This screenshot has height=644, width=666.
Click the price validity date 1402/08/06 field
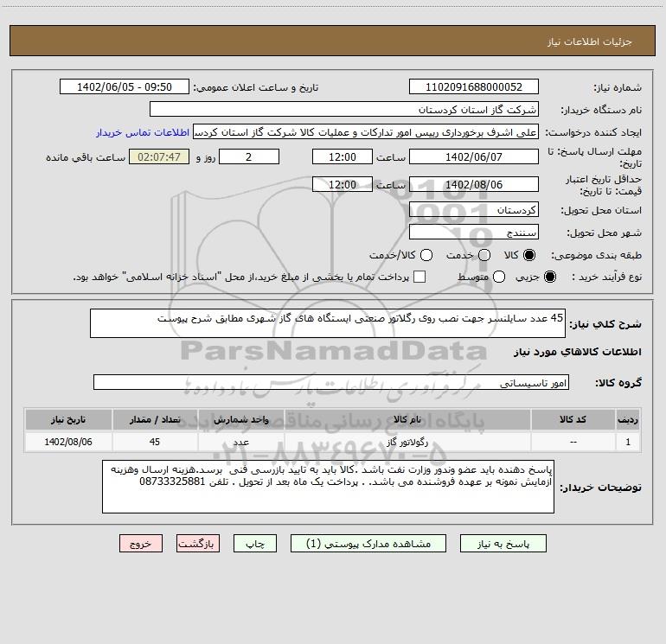(x=474, y=184)
